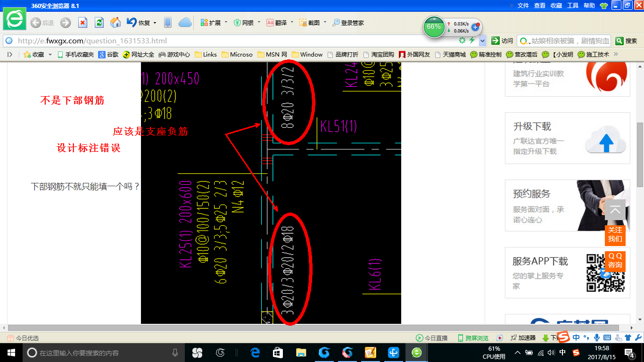
Task: Refresh the page with the green reload icon
Action: (99, 23)
